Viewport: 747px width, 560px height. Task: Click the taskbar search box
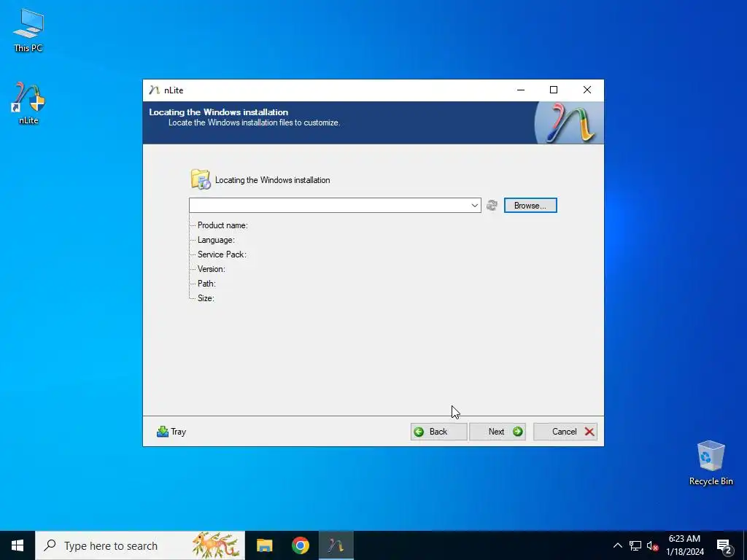140,545
